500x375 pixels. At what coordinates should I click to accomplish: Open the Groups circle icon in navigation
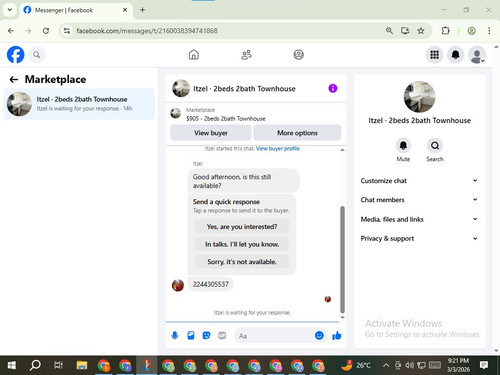[x=299, y=55]
